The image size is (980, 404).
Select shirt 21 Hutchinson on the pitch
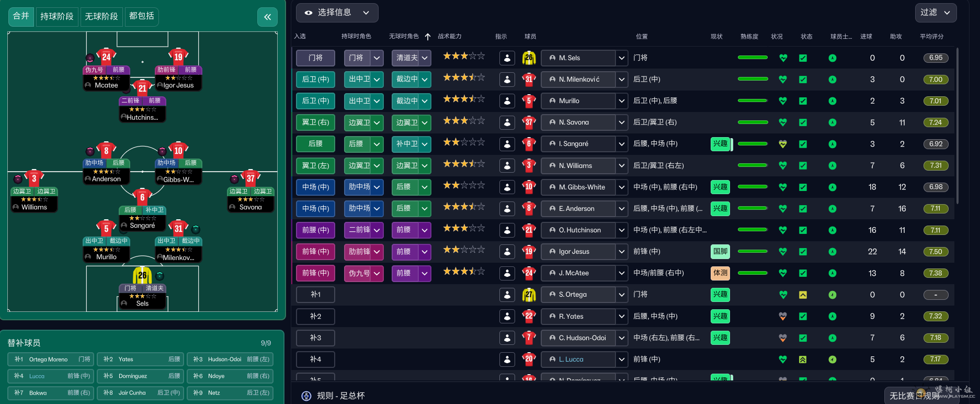point(142,88)
